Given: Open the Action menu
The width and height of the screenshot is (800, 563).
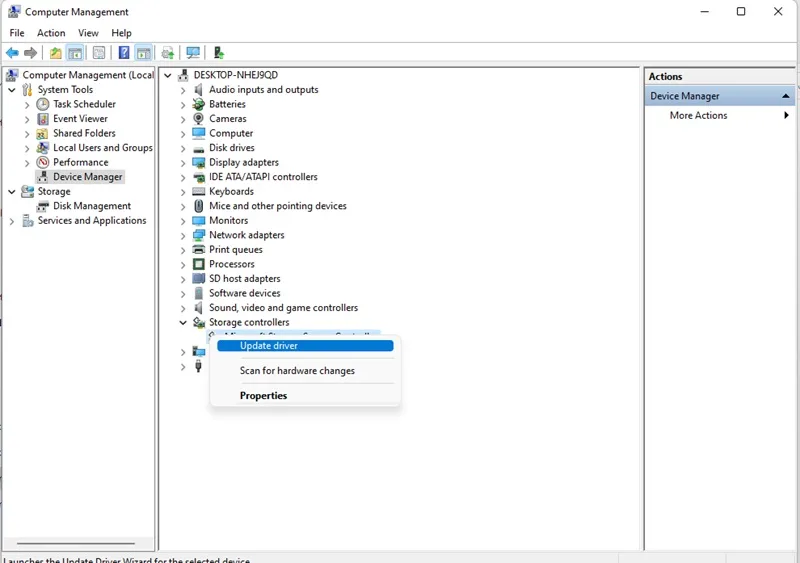Looking at the screenshot, I should (x=51, y=33).
